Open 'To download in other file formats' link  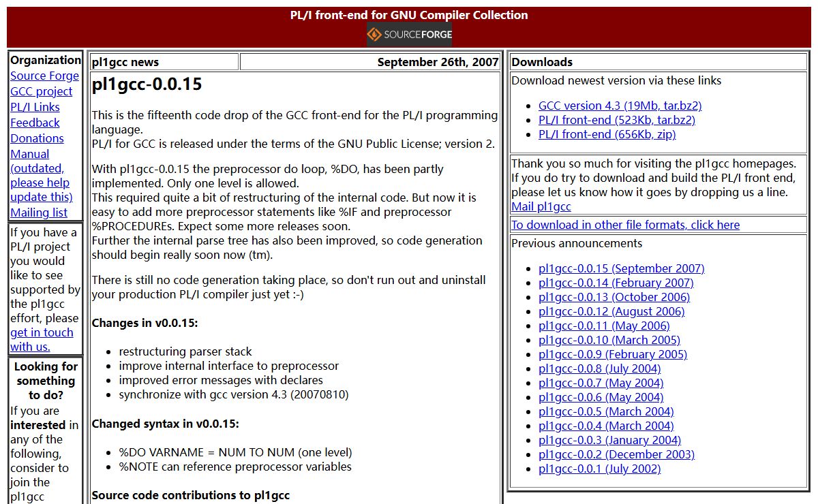[625, 225]
